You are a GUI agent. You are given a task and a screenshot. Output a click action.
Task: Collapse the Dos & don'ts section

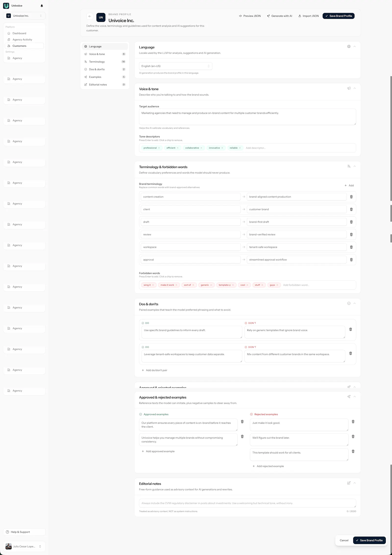pos(355,303)
